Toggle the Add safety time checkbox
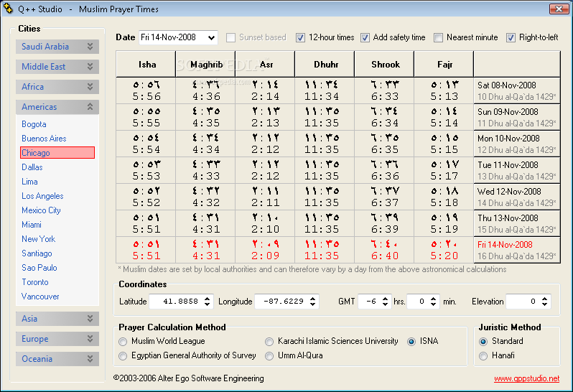 [x=365, y=37]
